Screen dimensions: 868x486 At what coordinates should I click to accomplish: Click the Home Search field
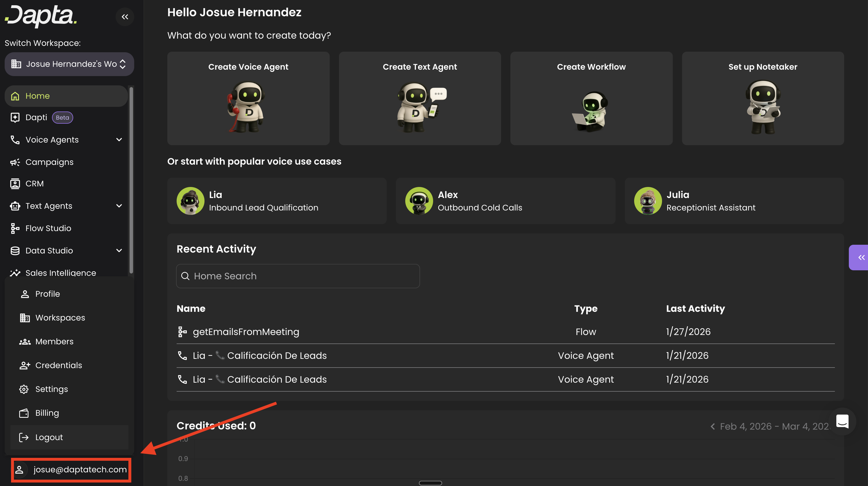point(298,276)
